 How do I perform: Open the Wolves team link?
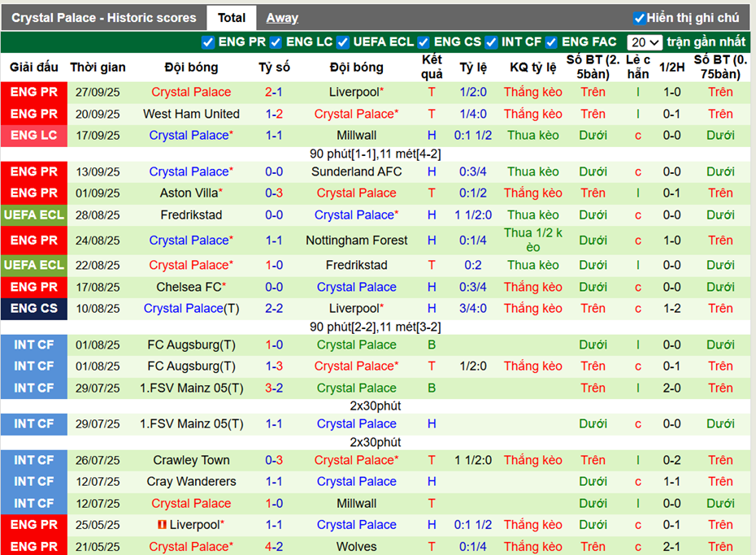tap(356, 546)
